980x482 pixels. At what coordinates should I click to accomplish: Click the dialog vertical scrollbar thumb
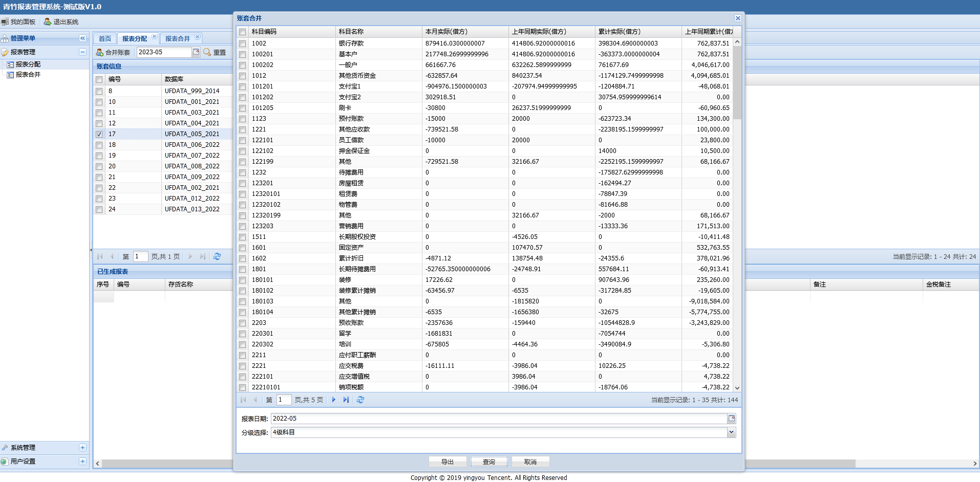pos(737,83)
